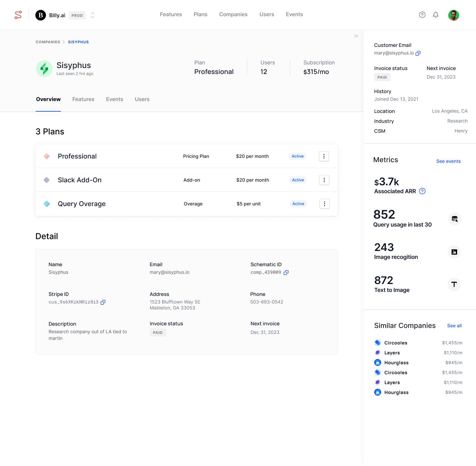The width and height of the screenshot is (476, 466).
Task: Open Slack Add-On options menu
Action: pyautogui.click(x=324, y=180)
